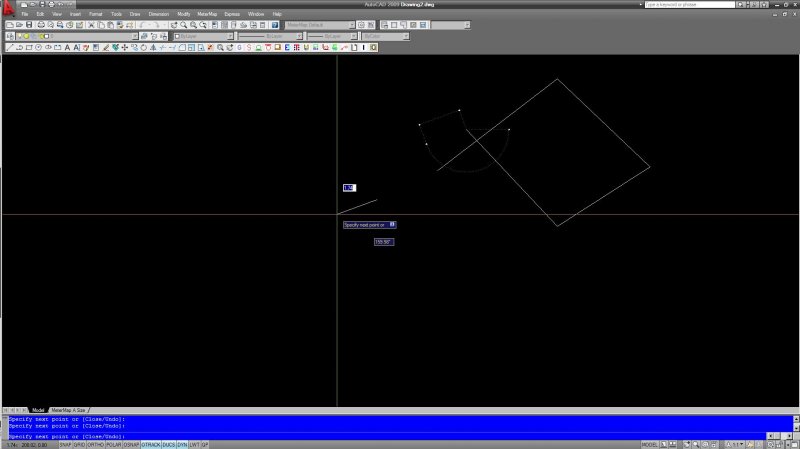Viewport: 800px width, 449px height.
Task: Click the dynamic input distance field
Action: (349, 188)
